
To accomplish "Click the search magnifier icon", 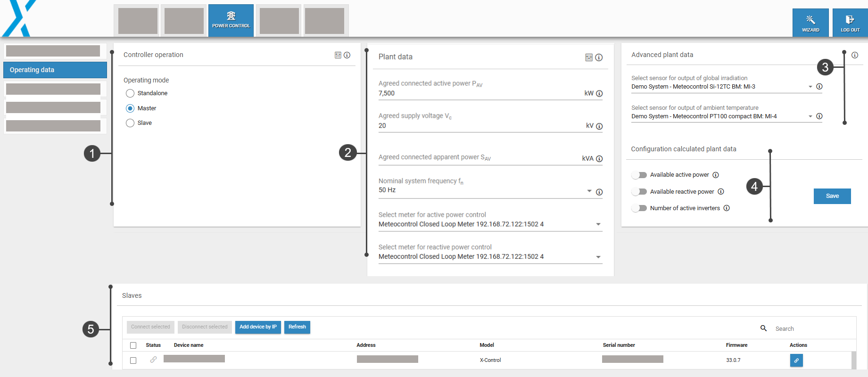I will tap(763, 328).
